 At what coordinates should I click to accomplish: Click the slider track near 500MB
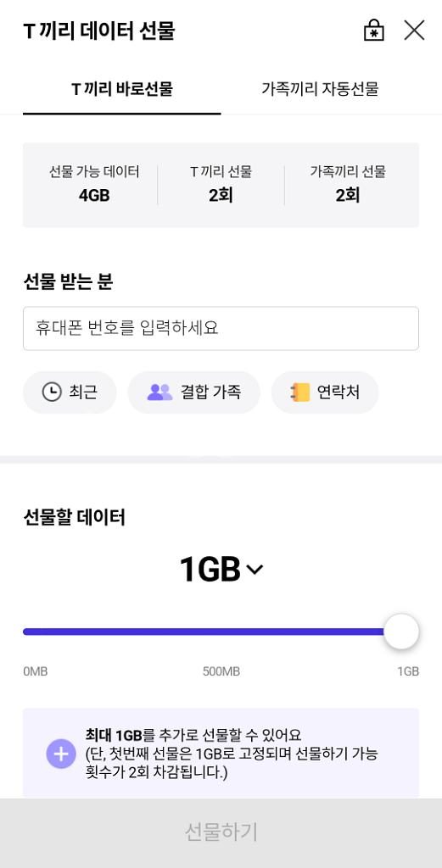tap(221, 632)
